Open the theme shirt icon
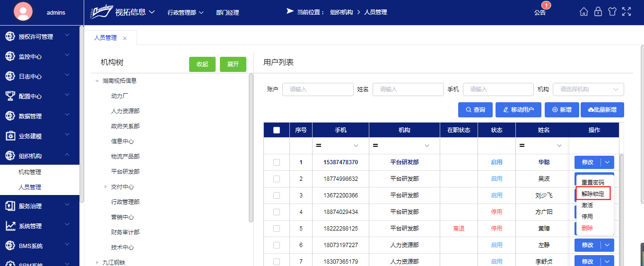The image size is (644, 266). 612,12
